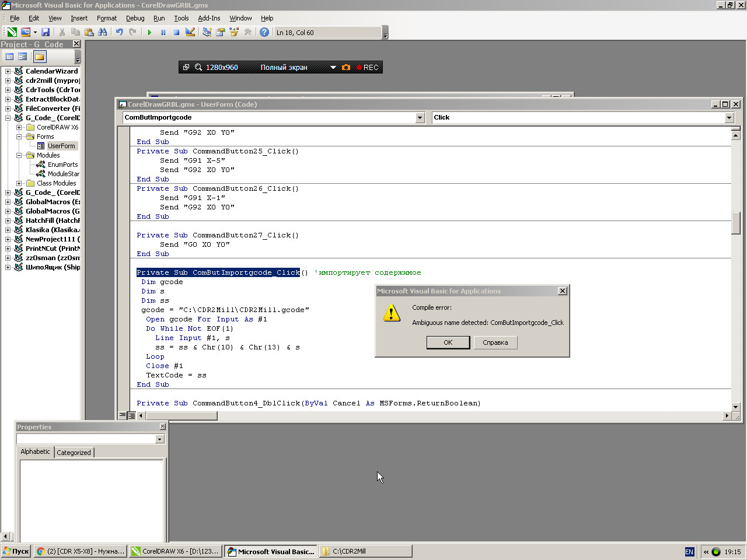Click the Reset stop icon in toolbar

pos(176,33)
